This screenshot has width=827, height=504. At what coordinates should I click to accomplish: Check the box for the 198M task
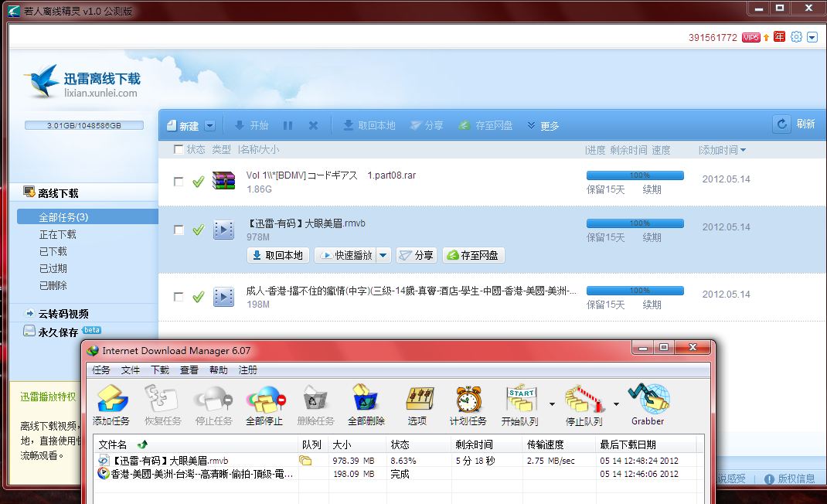179,297
